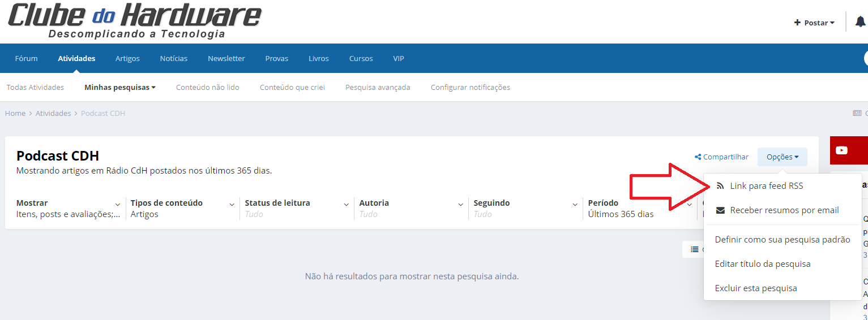Click the 'Não há resultados' message
Viewport: 868px width, 320px height.
412,276
